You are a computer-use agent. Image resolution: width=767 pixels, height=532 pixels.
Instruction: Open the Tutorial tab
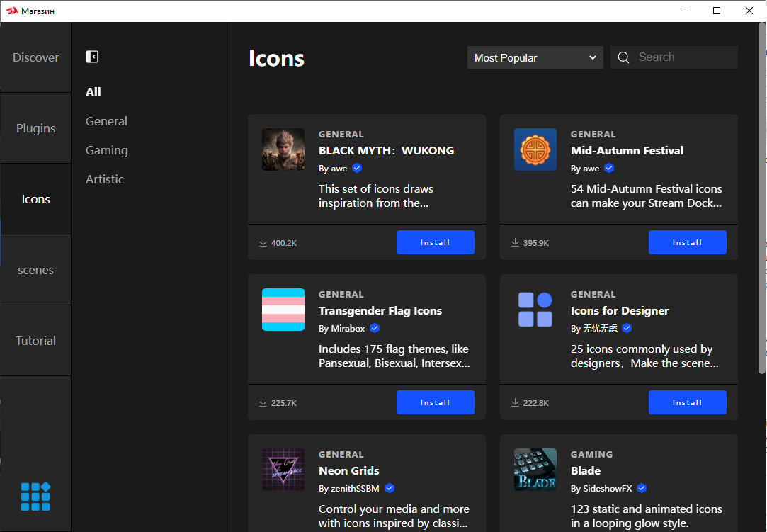tap(35, 341)
